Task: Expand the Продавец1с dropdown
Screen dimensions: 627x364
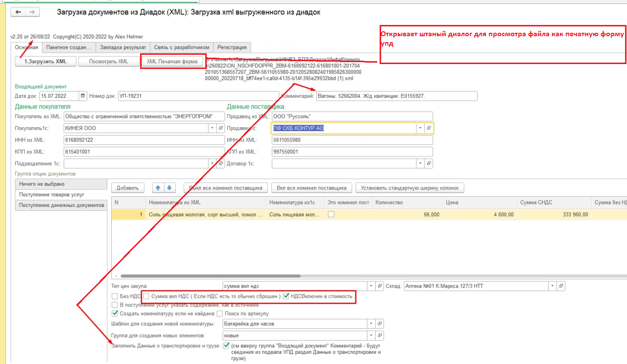Action: [x=420, y=128]
